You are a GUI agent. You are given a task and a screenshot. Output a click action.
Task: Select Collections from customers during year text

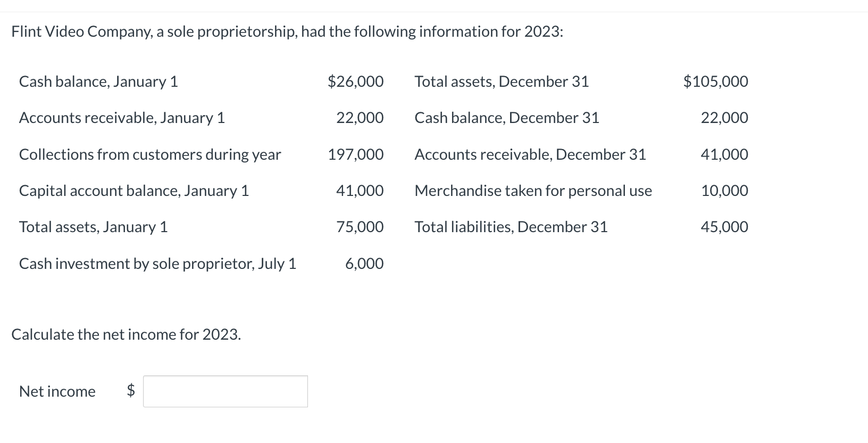click(150, 154)
